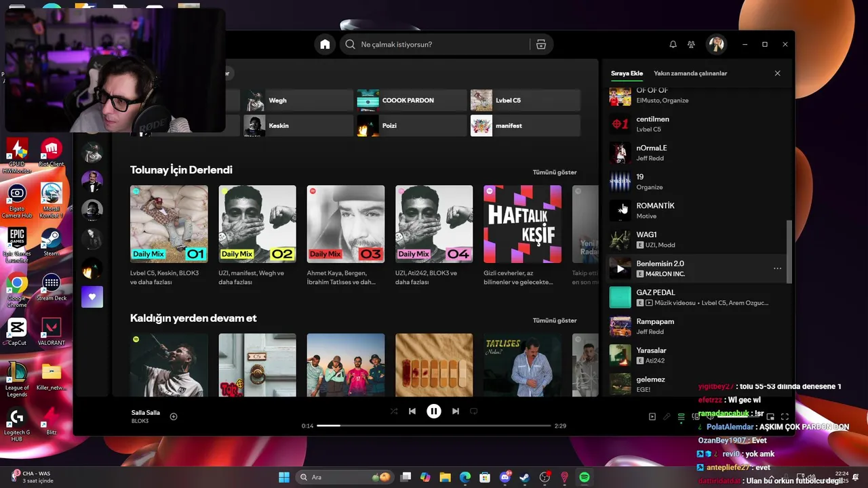
Task: Click the queue panel scrollbar
Action: [789, 252]
